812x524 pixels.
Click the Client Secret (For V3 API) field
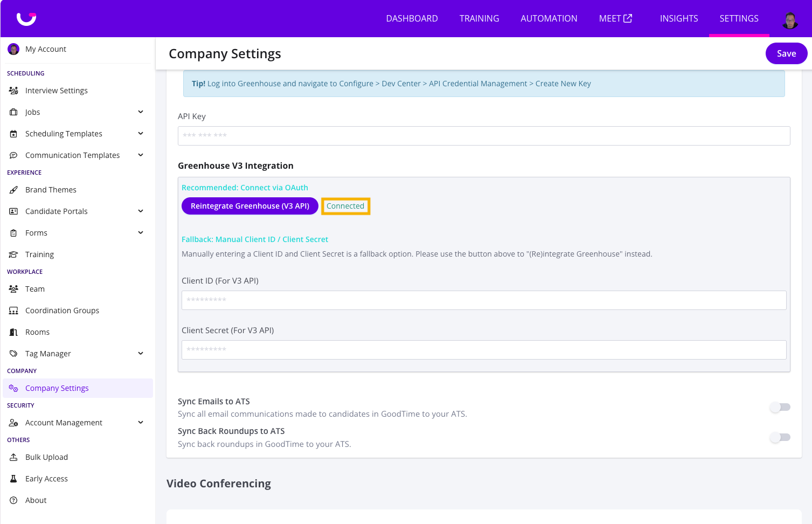(484, 350)
